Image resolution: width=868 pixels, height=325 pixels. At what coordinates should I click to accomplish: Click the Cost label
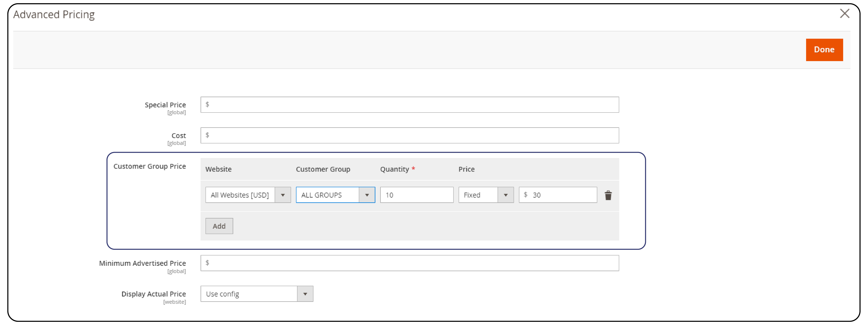(x=179, y=136)
